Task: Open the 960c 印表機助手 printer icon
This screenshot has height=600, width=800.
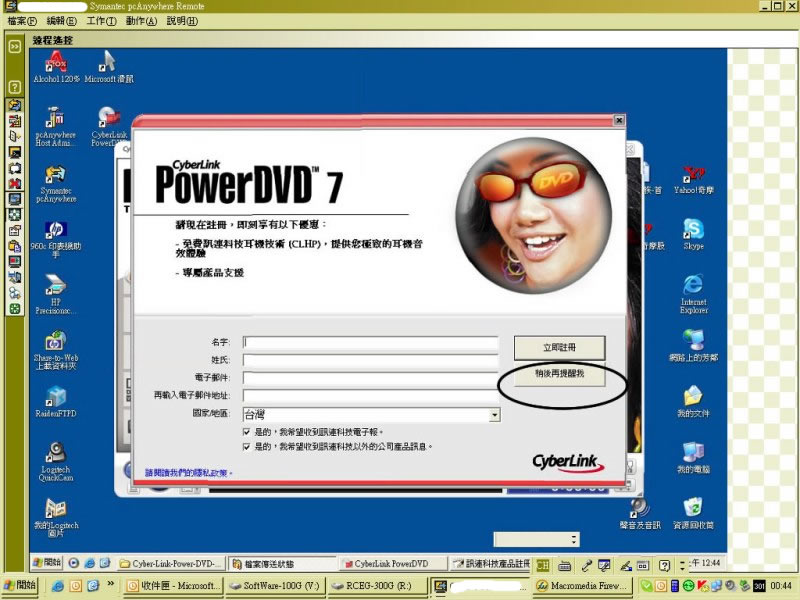Action: (56, 239)
